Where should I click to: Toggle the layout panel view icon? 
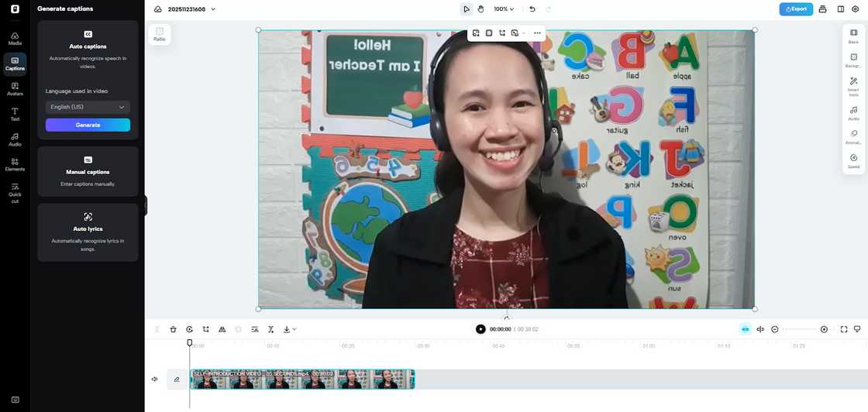click(x=840, y=9)
